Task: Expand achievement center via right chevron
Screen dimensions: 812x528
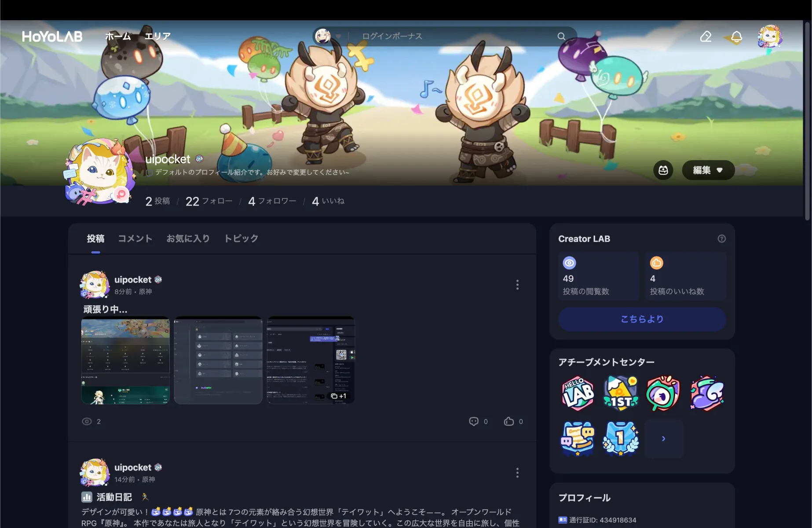Action: (x=663, y=438)
